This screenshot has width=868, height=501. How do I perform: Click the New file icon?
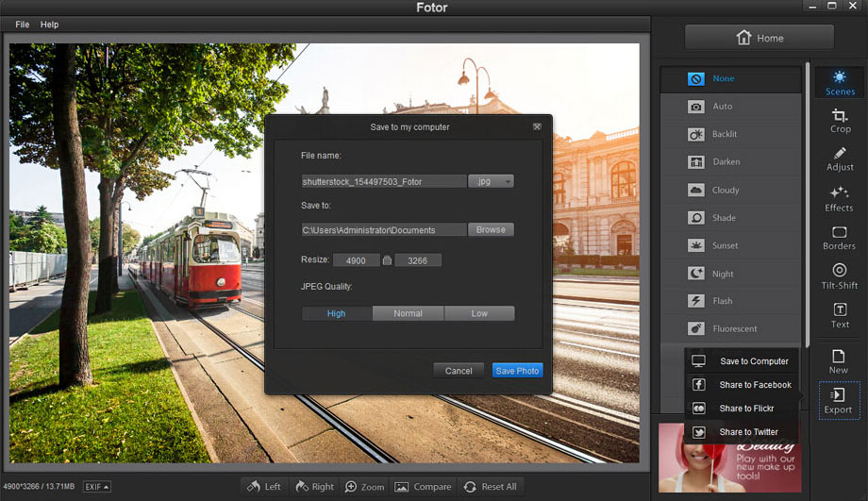(838, 360)
